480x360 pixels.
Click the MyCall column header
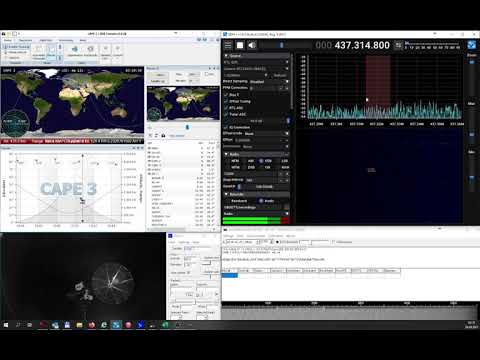[229, 270]
